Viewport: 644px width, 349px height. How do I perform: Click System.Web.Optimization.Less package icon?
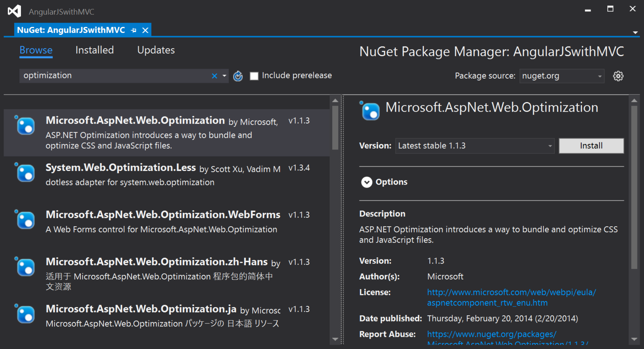(25, 172)
